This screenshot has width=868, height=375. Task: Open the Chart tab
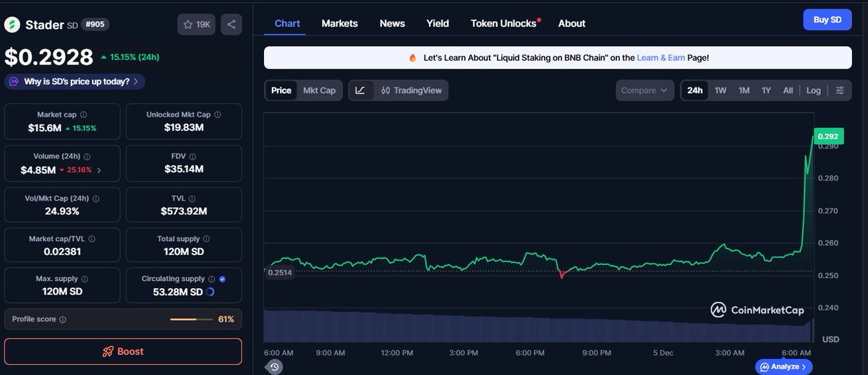(287, 23)
